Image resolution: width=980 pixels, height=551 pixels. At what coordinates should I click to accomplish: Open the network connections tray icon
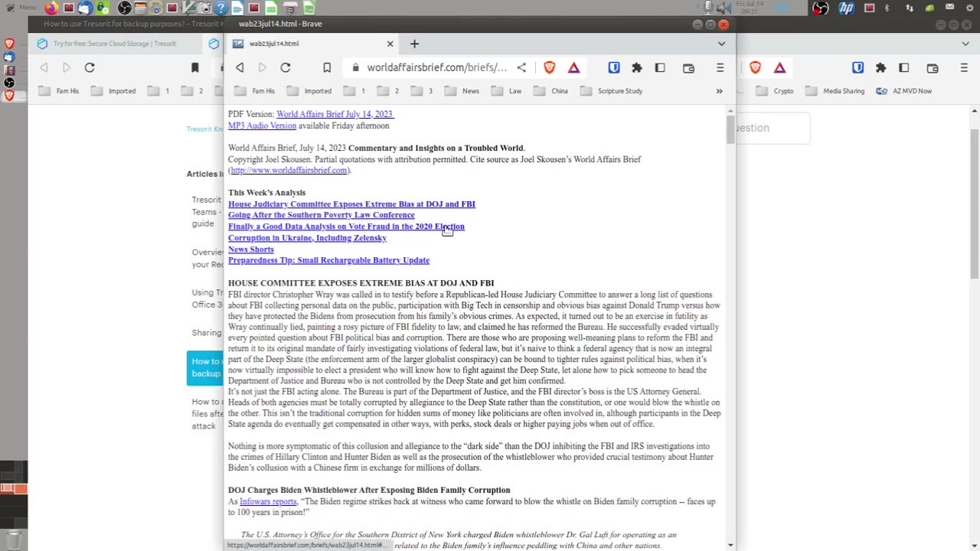(x=909, y=8)
